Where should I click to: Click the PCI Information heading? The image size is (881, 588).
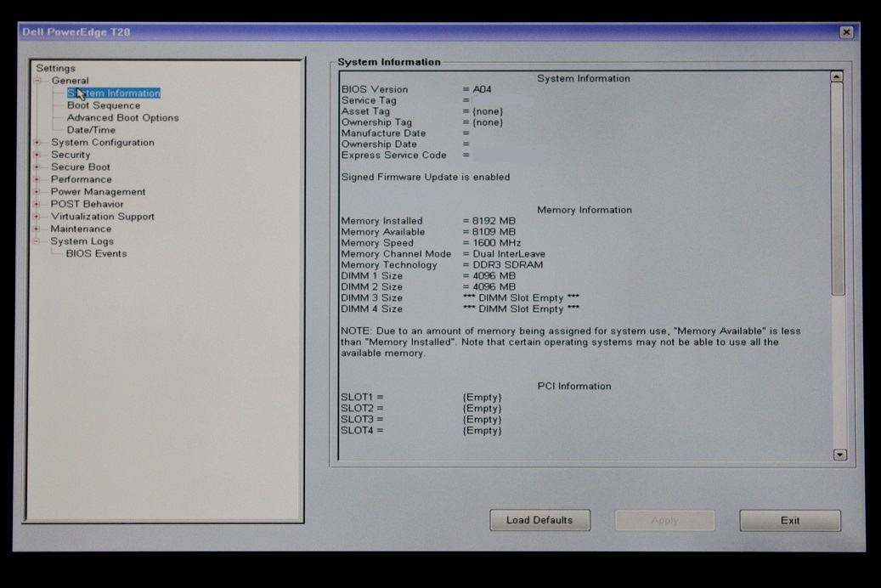click(574, 386)
